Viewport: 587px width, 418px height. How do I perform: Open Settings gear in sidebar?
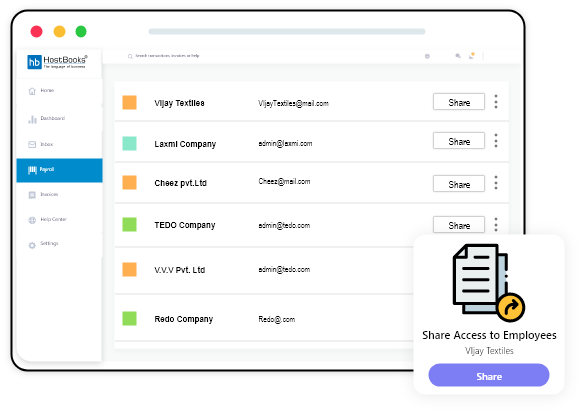(x=32, y=245)
